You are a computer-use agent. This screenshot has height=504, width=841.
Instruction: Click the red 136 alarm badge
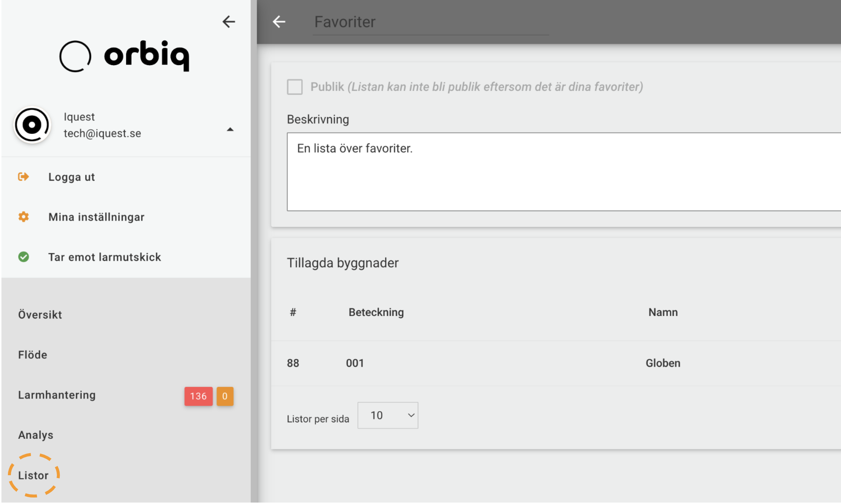click(x=199, y=396)
